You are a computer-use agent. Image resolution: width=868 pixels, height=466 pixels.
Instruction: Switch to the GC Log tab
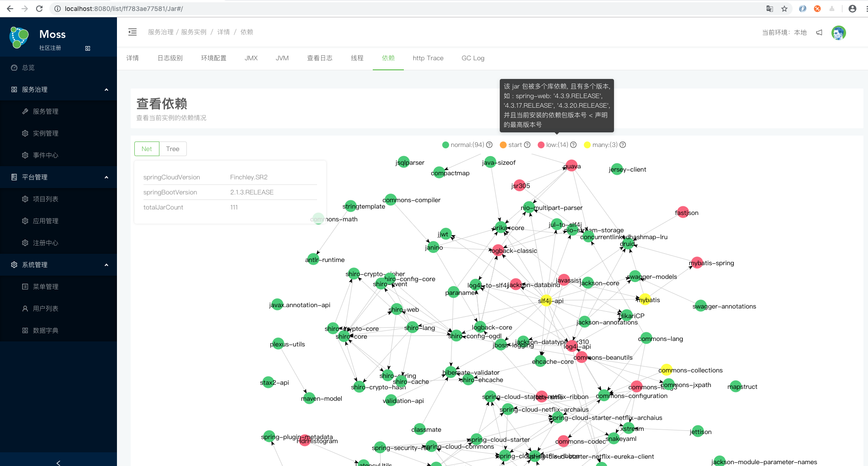(473, 58)
